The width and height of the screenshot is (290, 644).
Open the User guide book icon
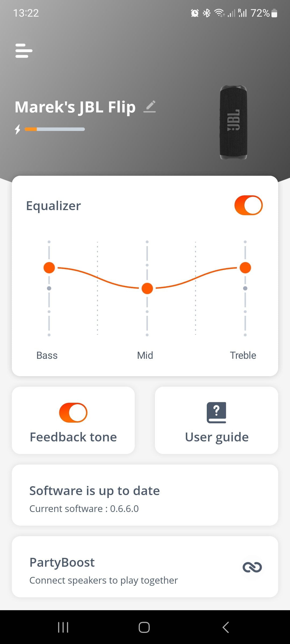[x=216, y=412]
